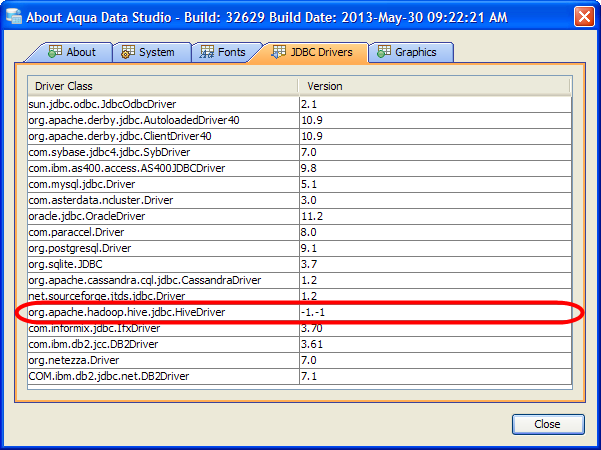Sort by the Driver Class column header
Viewport: 601px width, 450px height.
coord(163,86)
